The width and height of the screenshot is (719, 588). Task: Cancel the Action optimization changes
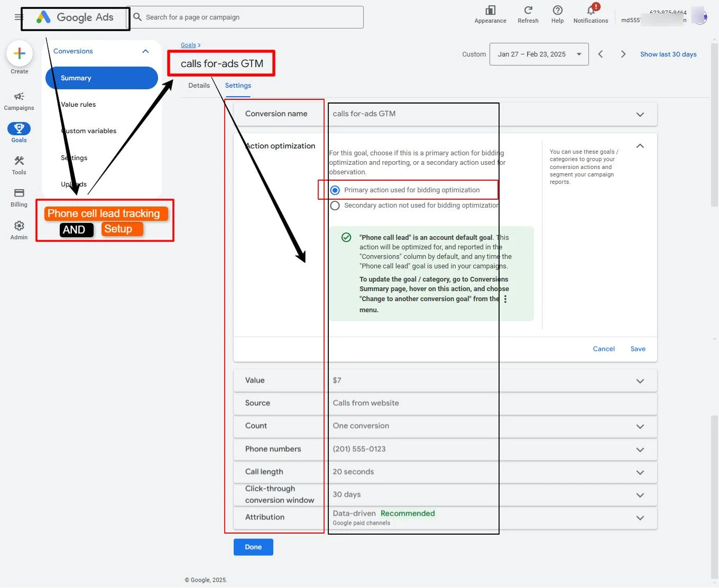point(603,349)
